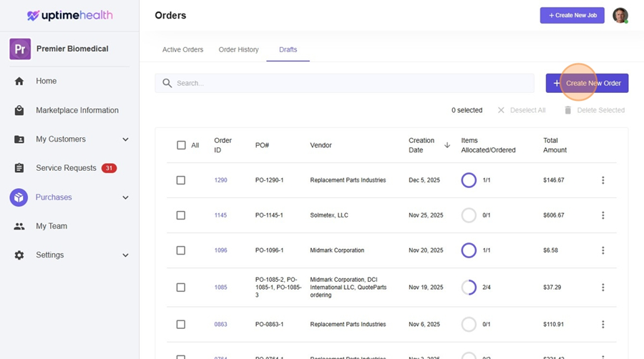Select the Purchases box icon
Viewport: 644px width, 359px height.
[x=19, y=197]
